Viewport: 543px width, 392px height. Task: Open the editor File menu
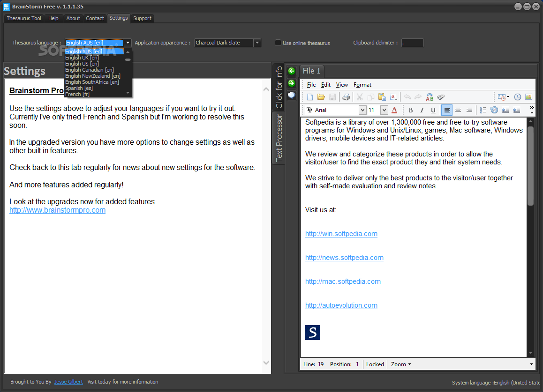point(311,85)
